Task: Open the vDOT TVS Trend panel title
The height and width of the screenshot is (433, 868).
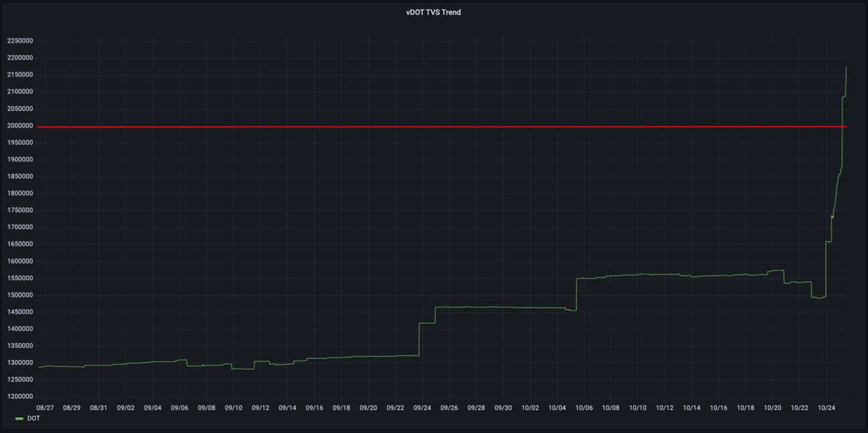Action: 433,12
